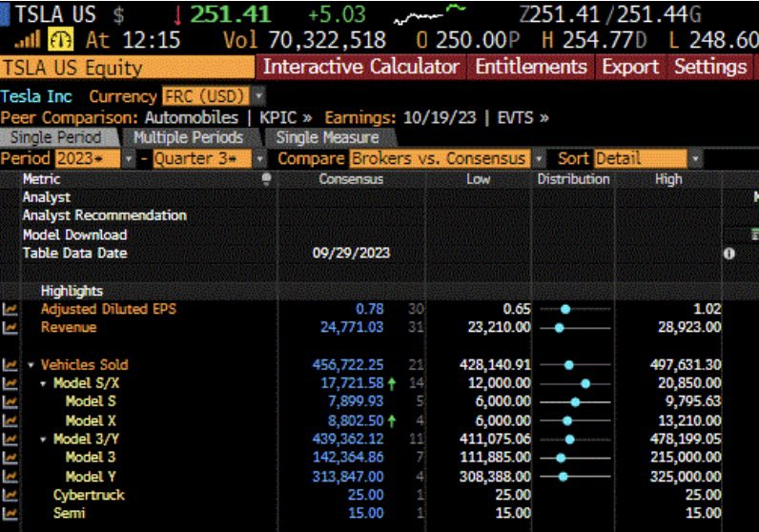Open Interactive Calculator
The width and height of the screenshot is (759, 532).
[360, 67]
